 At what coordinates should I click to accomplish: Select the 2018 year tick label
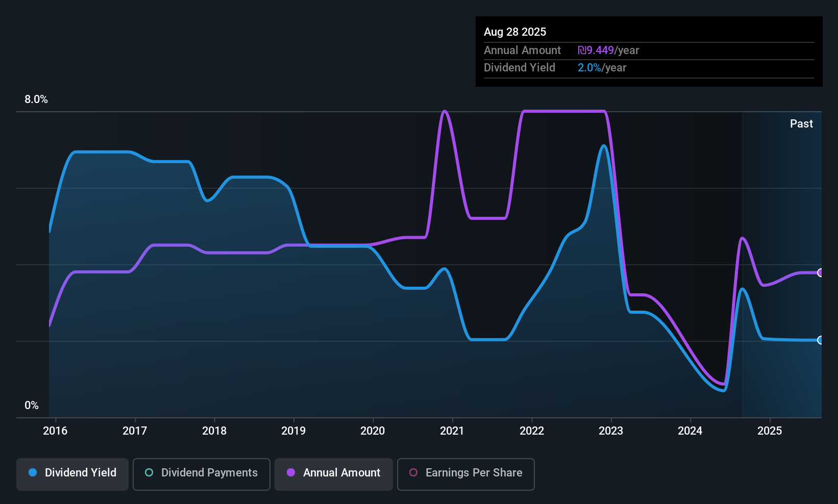click(x=214, y=431)
